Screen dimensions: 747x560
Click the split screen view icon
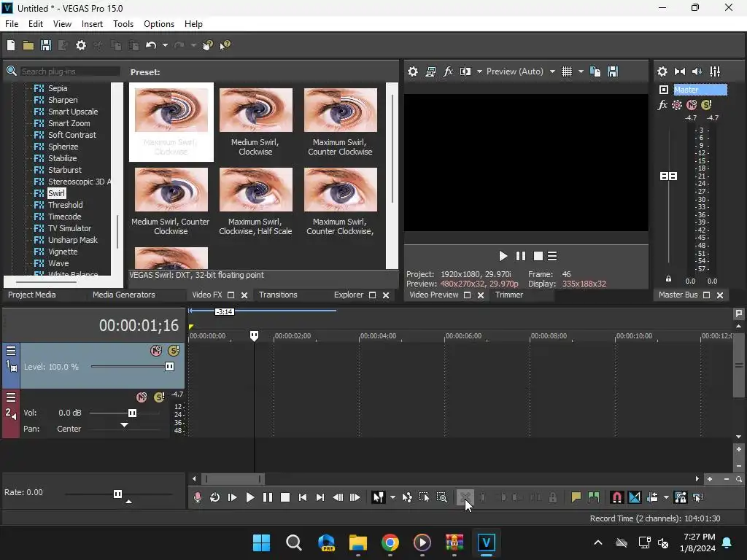click(465, 71)
